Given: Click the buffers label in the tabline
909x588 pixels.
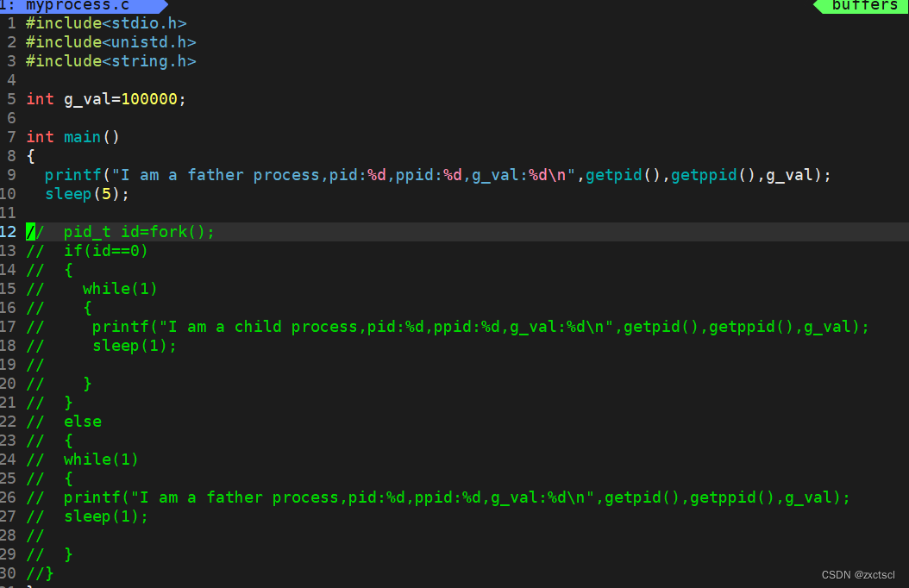Looking at the screenshot, I should pos(864,5).
